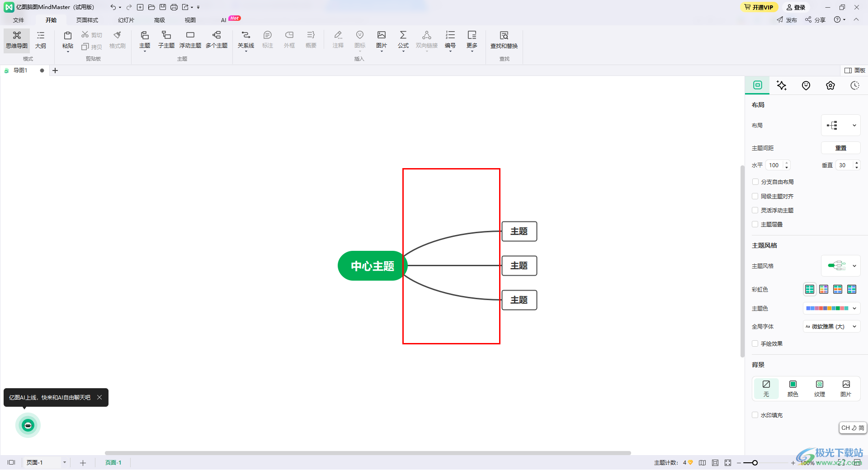
Task: Insert a new topic (主题)
Action: tap(145, 40)
